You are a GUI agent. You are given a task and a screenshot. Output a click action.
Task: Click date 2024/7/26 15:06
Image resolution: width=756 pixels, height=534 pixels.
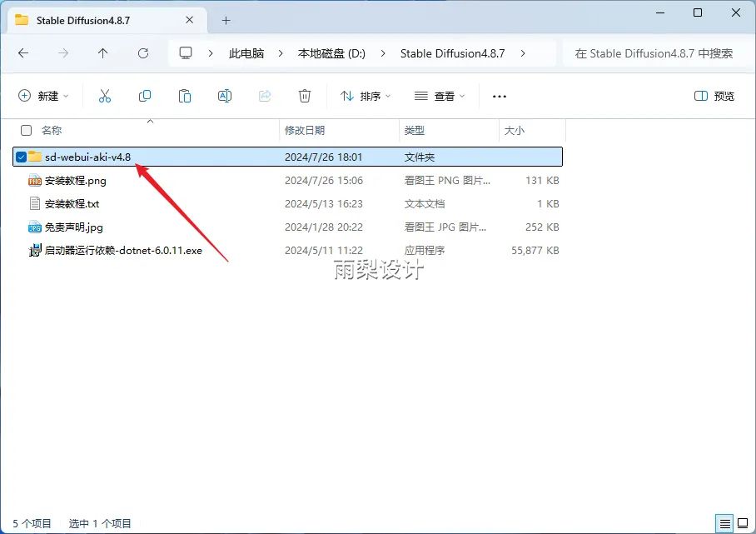point(324,181)
